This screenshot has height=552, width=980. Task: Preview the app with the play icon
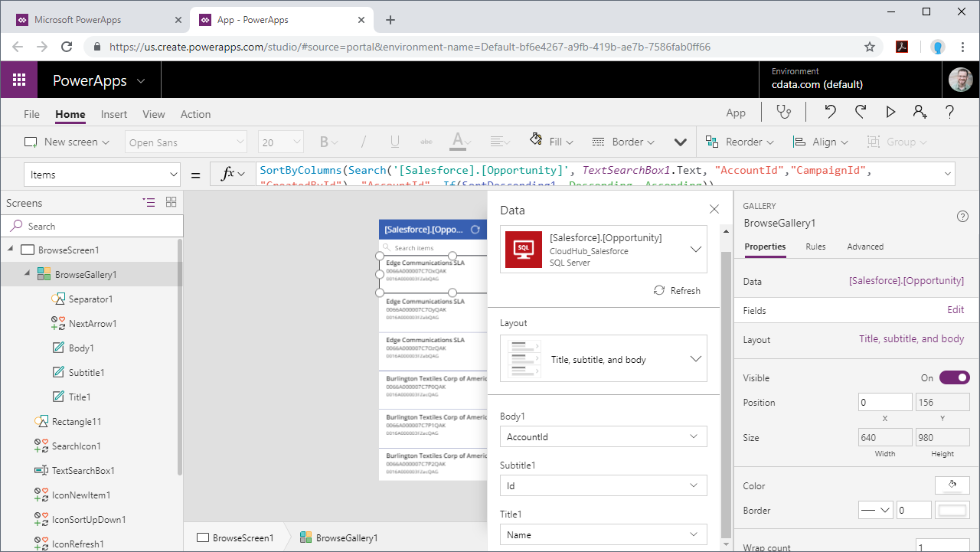point(890,113)
